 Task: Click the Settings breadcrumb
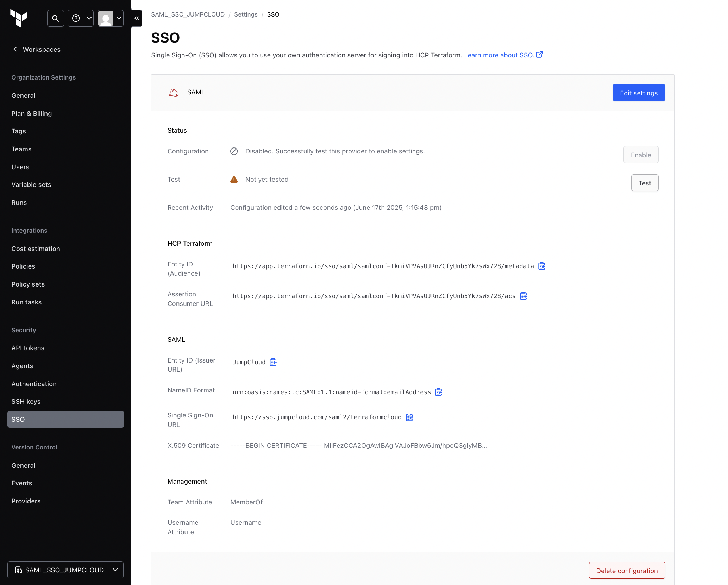pos(246,14)
